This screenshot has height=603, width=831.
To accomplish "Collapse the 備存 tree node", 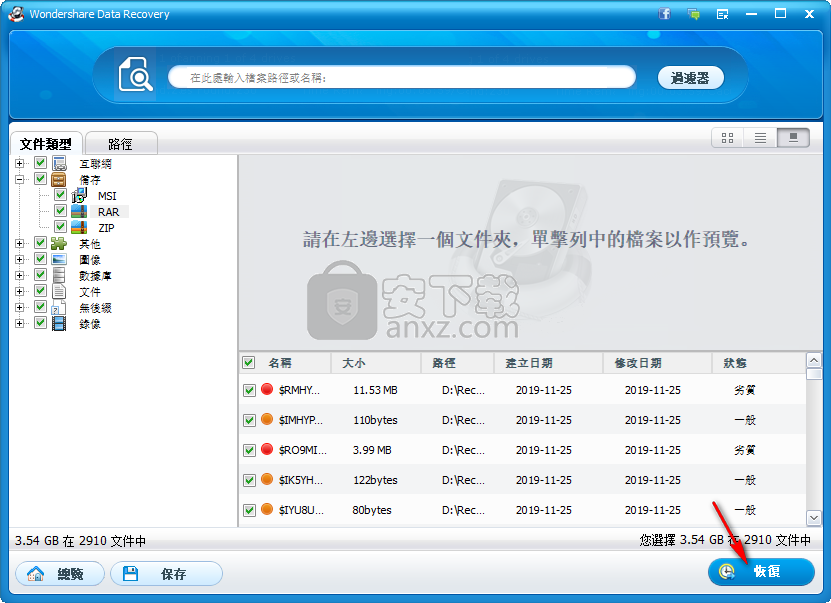I will [x=20, y=180].
